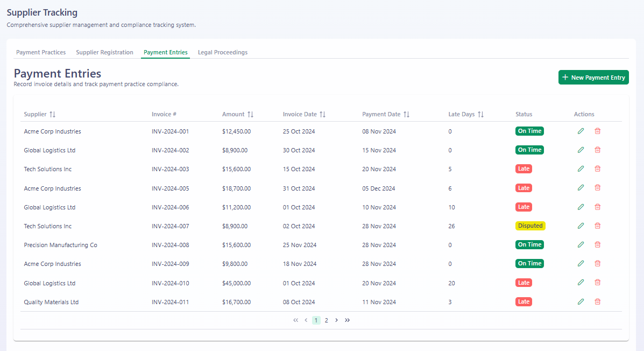Sort table by Supplier column
This screenshot has width=644, height=351.
pyautogui.click(x=53, y=115)
